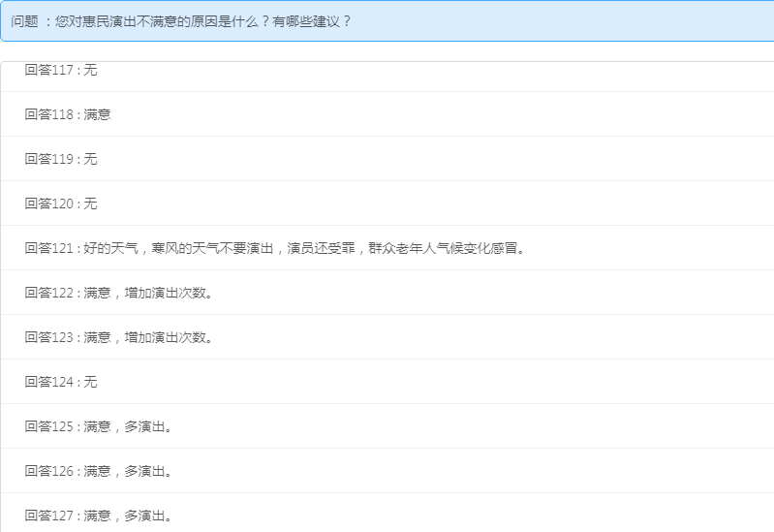
Task: Select the row 回答124：无
Action: [387, 382]
